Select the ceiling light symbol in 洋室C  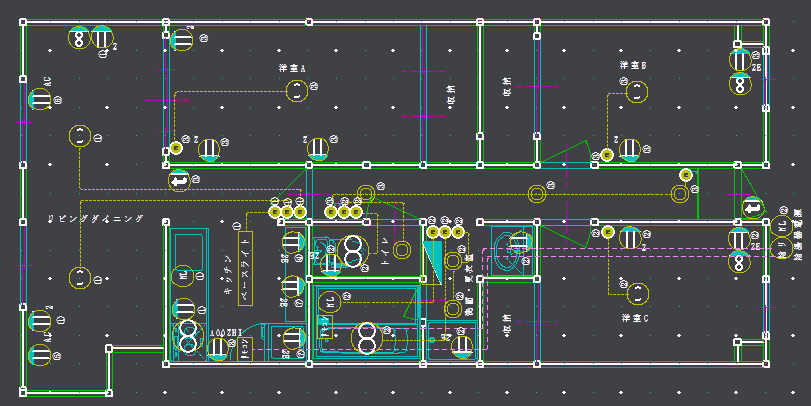click(637, 294)
